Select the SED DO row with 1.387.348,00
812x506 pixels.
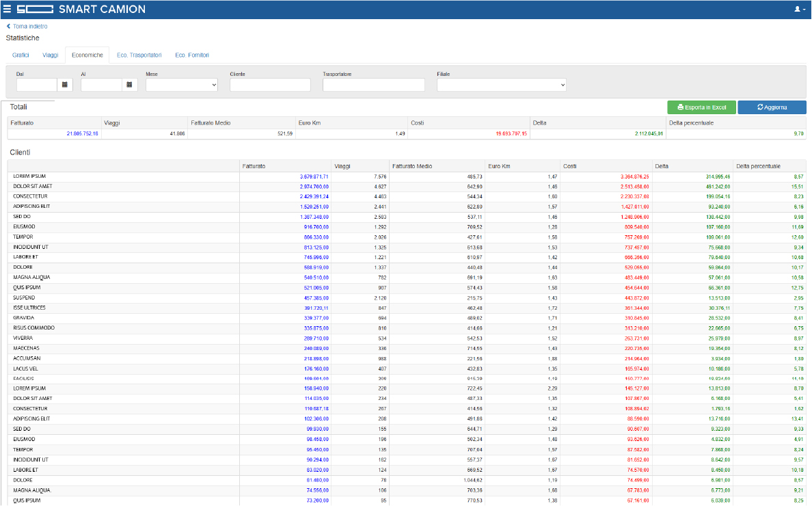tap(407, 217)
